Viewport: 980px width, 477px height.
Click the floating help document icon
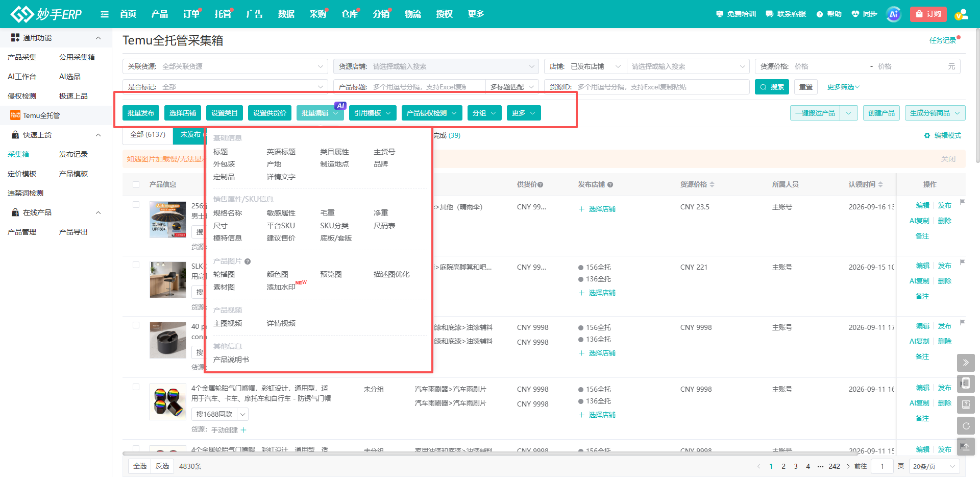click(x=966, y=404)
